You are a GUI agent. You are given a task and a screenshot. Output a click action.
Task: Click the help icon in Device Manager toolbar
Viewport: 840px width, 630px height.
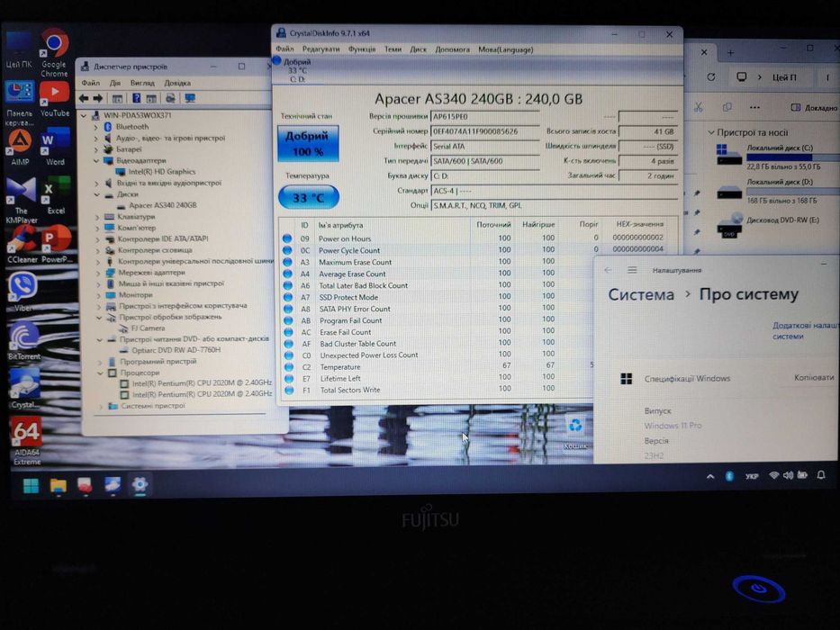pyautogui.click(x=137, y=98)
